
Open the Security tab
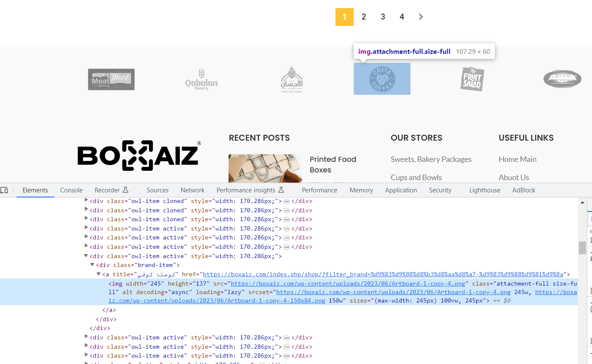(x=440, y=190)
